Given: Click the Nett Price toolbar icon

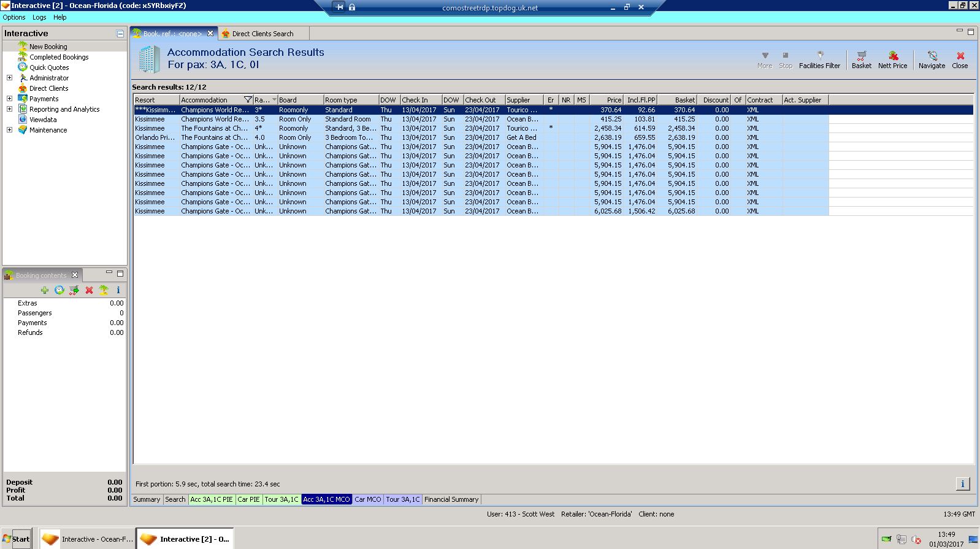Looking at the screenshot, I should coord(892,60).
